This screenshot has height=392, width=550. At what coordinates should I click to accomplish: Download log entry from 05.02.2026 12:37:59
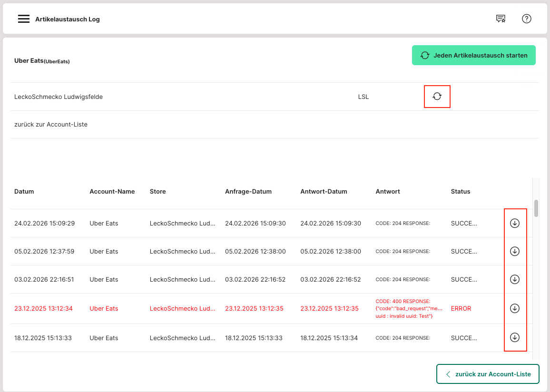coord(514,251)
